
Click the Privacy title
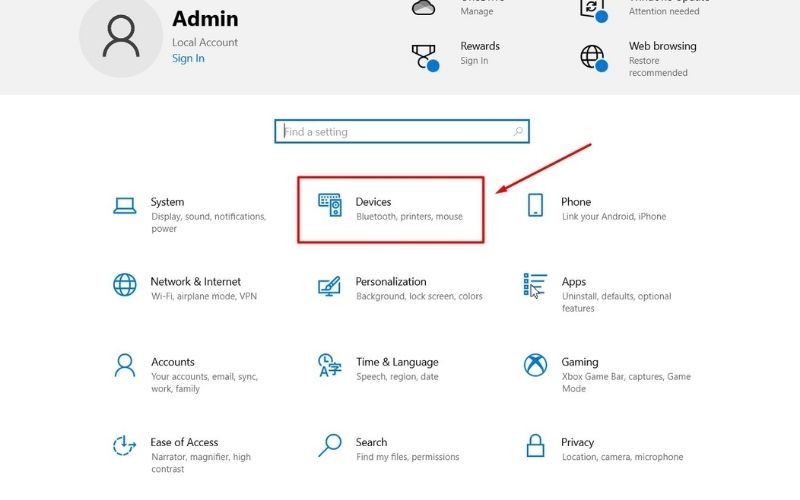click(x=578, y=442)
